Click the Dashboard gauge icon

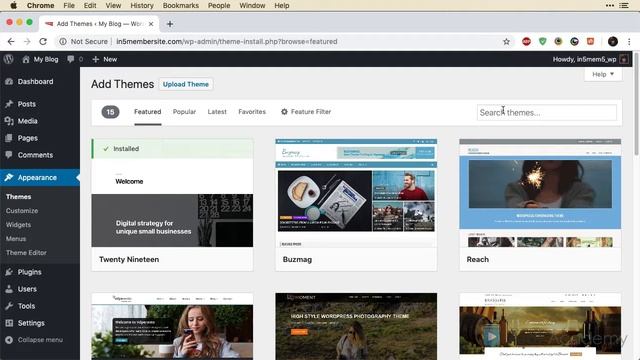click(x=9, y=82)
